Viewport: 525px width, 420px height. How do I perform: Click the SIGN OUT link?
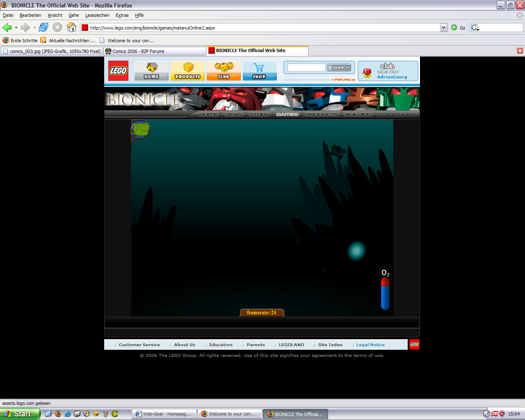pos(388,72)
